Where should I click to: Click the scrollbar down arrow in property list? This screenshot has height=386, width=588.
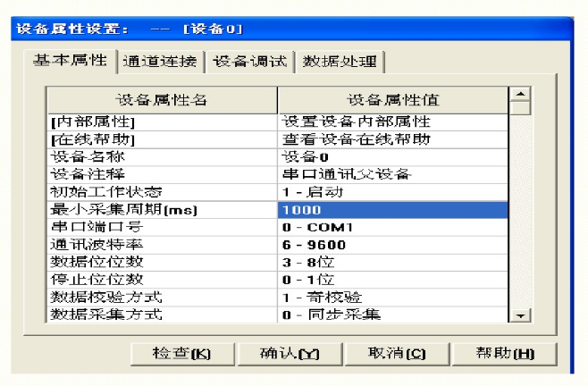[519, 315]
